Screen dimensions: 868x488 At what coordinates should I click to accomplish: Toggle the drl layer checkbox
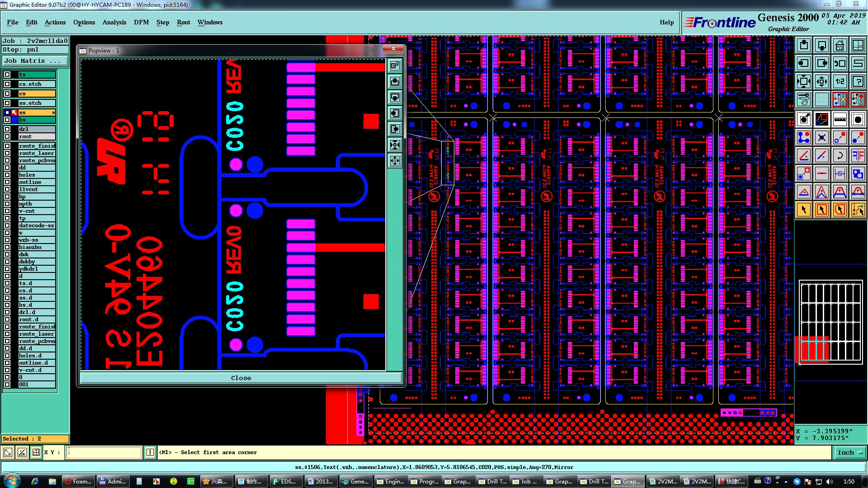[7, 129]
